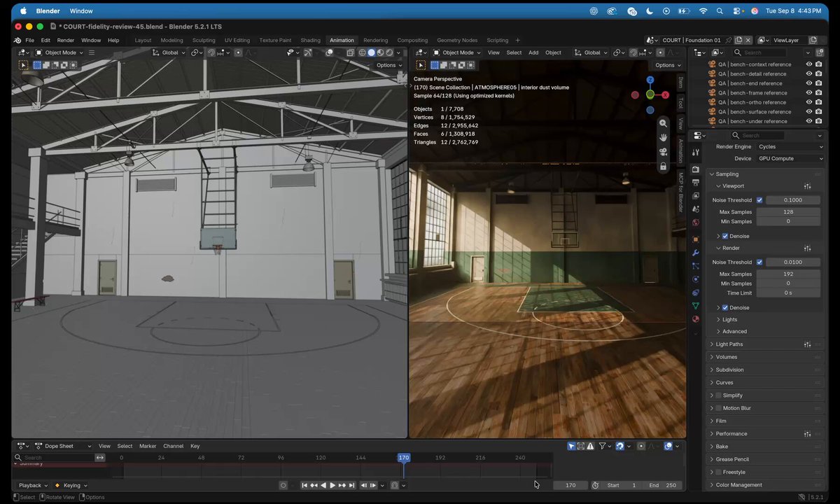Open the Options button in right viewport
The width and height of the screenshot is (840, 504).
pos(668,65)
